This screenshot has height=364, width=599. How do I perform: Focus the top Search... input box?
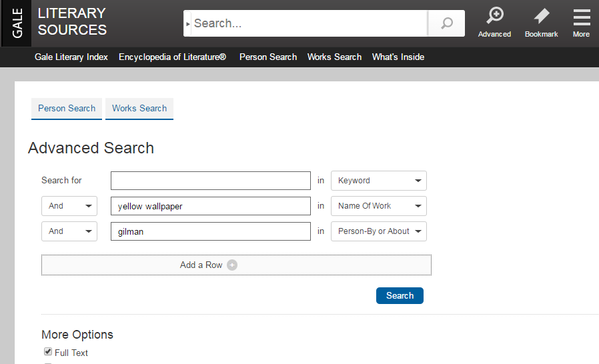pos(309,23)
